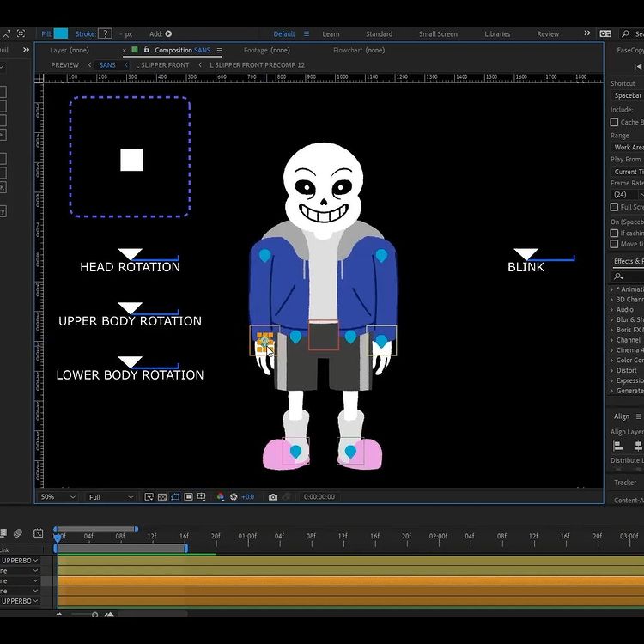Click the Stroke color swatch box
Image resolution: width=644 pixels, height=644 pixels.
coord(105,33)
